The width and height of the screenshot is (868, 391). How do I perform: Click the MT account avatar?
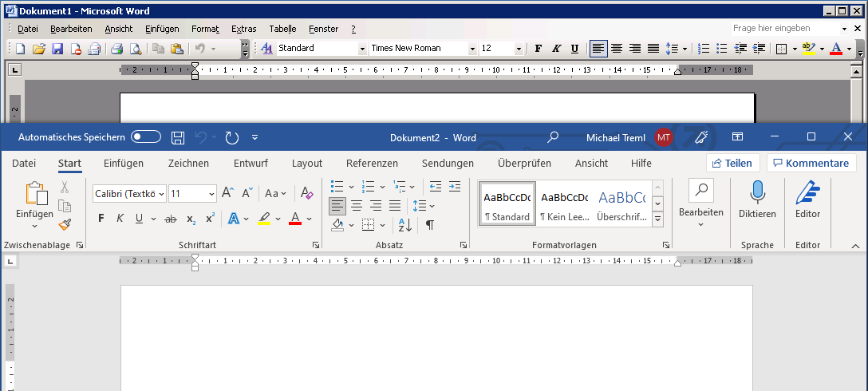663,137
